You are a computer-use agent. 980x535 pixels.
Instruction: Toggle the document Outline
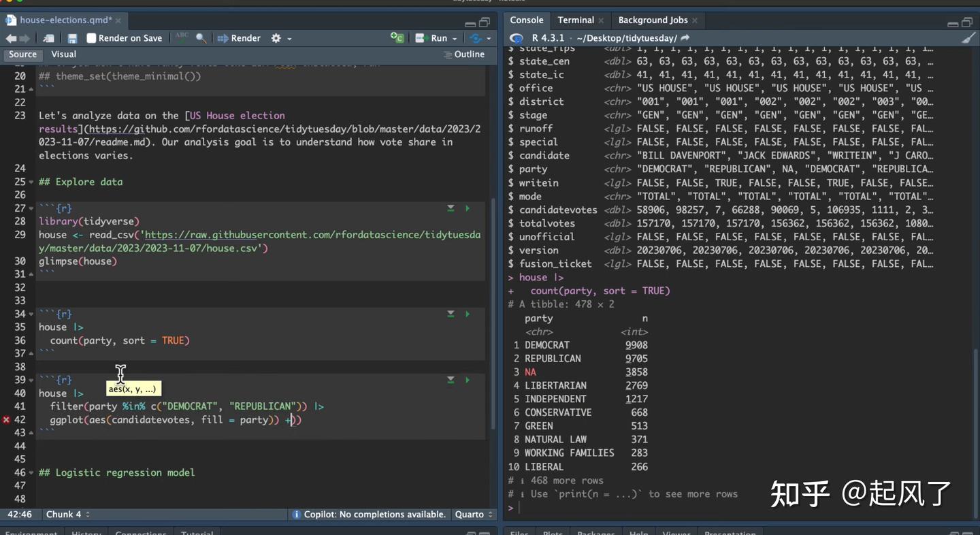(x=464, y=54)
